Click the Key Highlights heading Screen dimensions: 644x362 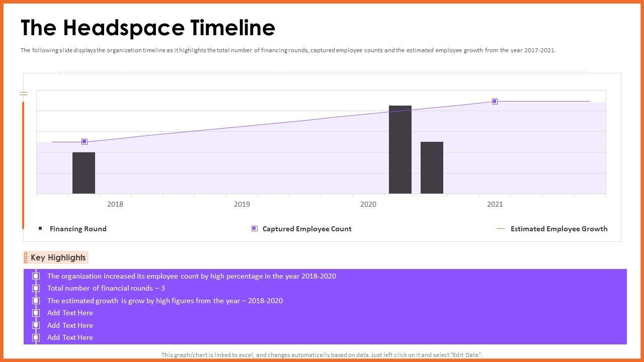(58, 257)
